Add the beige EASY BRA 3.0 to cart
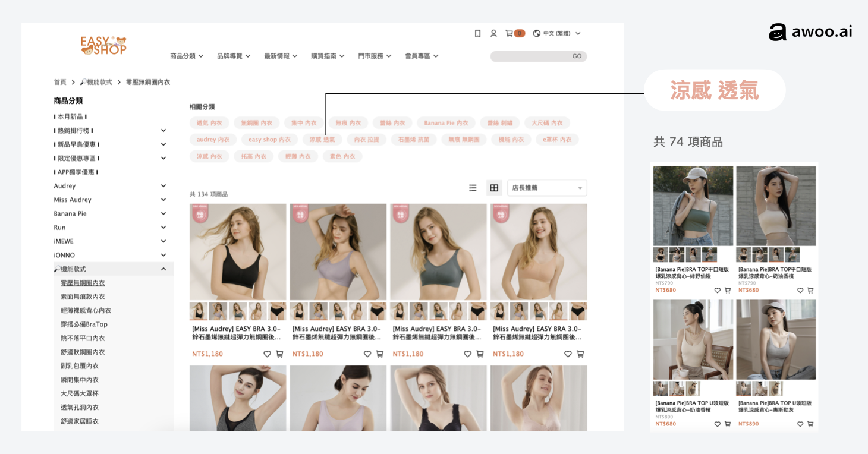The width and height of the screenshot is (868, 454). pyautogui.click(x=580, y=354)
